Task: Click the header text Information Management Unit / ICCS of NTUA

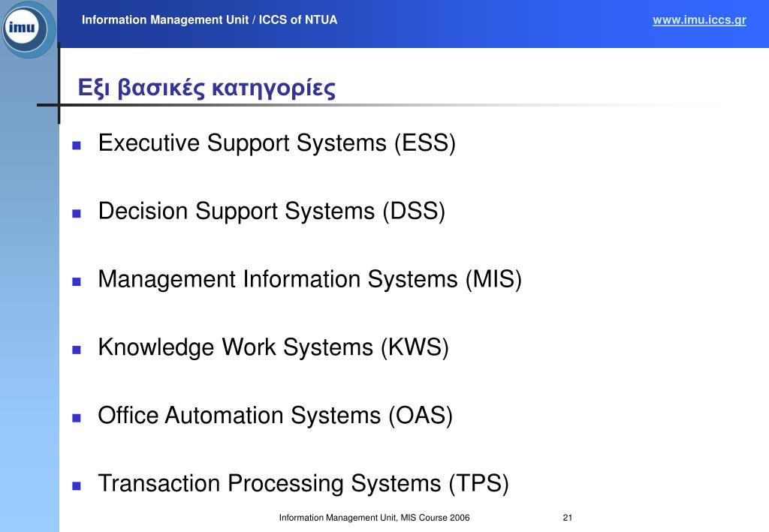Action: (210, 20)
